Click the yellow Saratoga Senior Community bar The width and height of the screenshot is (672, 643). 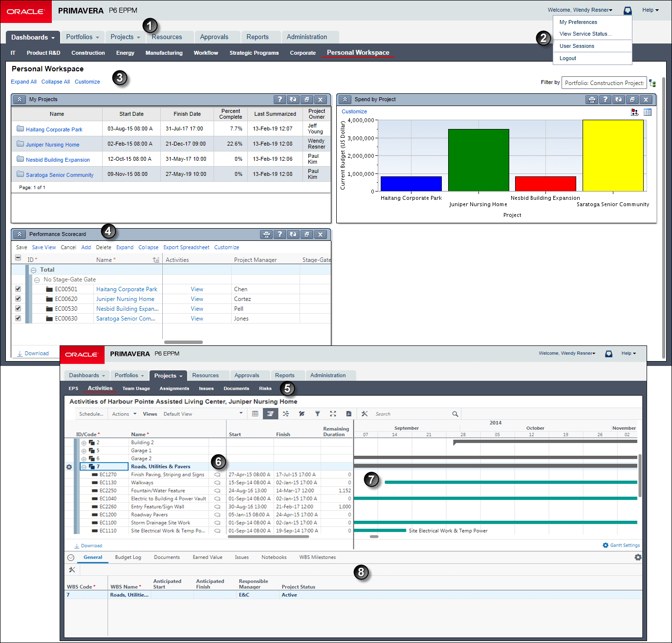(x=613, y=155)
